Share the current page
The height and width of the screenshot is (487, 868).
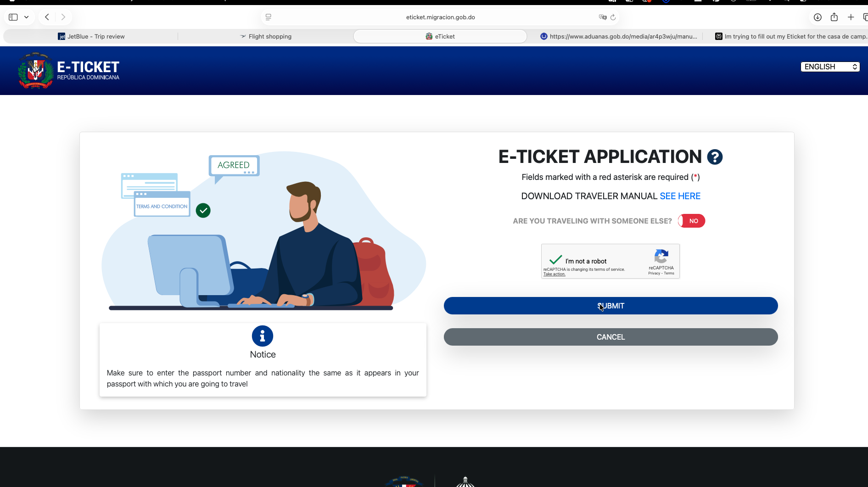[x=834, y=17]
